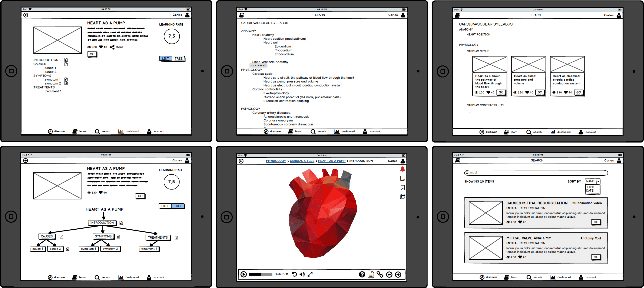Switch to LIST view while TREE is active
Screen dimensions: 644x288
point(165,206)
